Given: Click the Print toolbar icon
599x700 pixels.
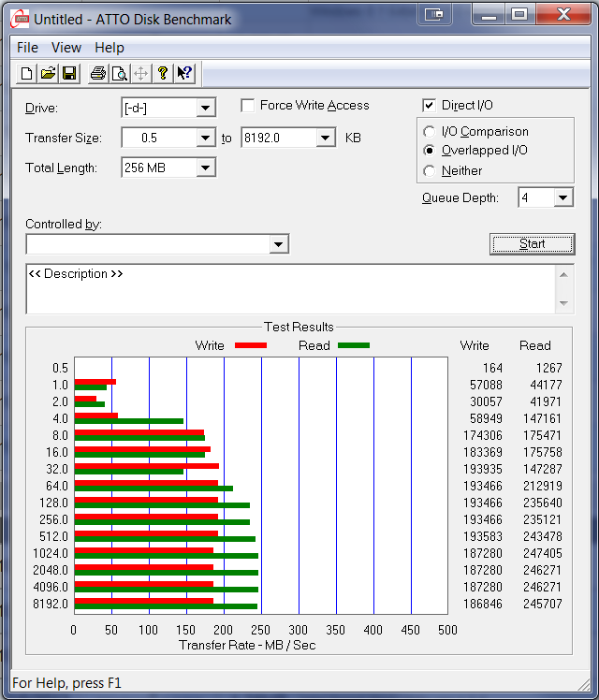Looking at the screenshot, I should [x=98, y=73].
